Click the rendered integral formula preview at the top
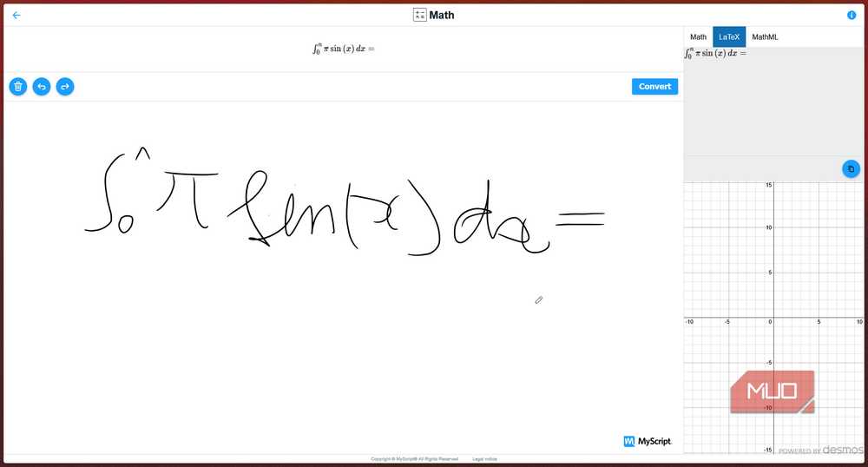The image size is (868, 467). [x=343, y=49]
